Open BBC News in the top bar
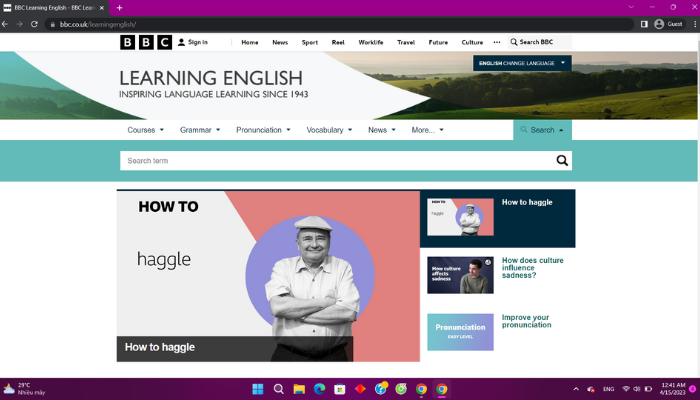Screen dimensions: 700x400 pyautogui.click(x=280, y=42)
